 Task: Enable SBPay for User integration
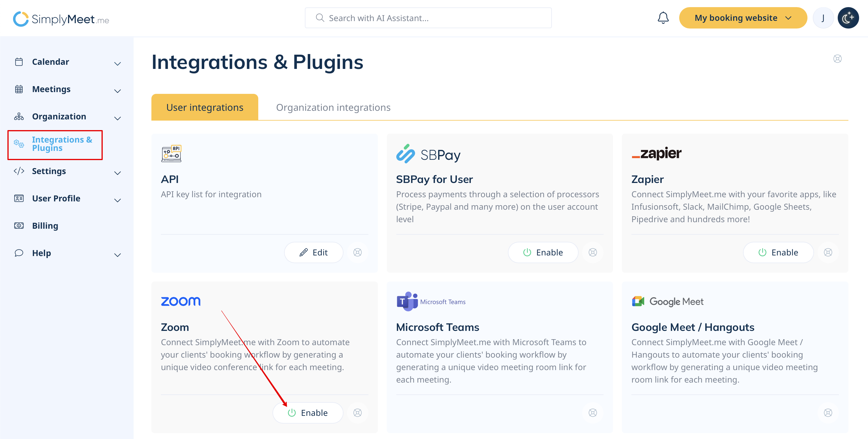[x=543, y=252]
